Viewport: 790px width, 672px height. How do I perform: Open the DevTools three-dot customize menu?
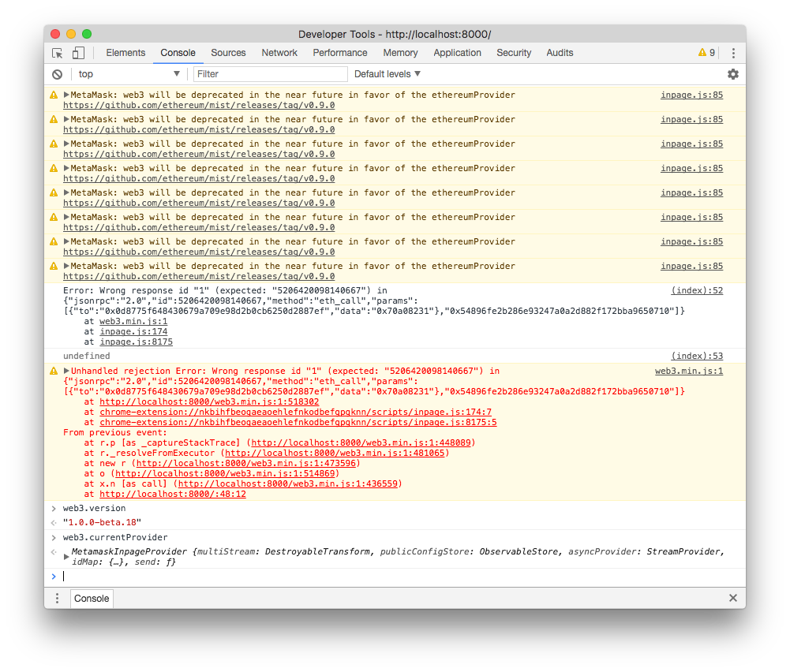tap(733, 53)
